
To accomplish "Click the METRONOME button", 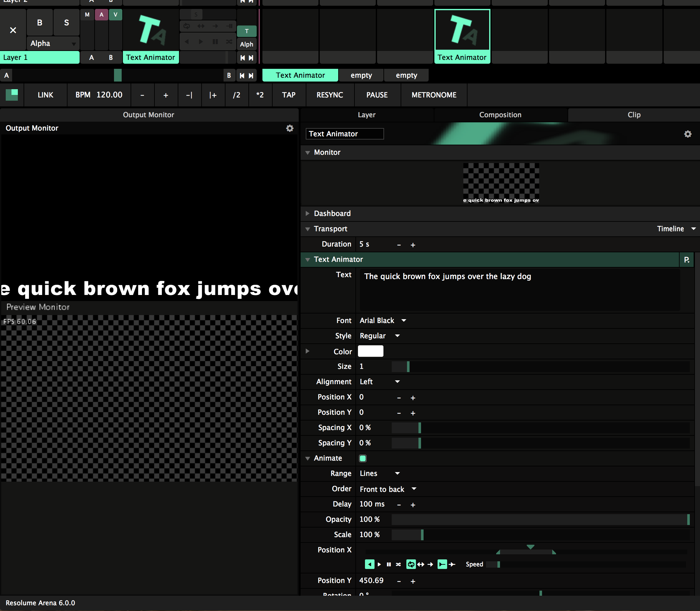I will click(433, 95).
